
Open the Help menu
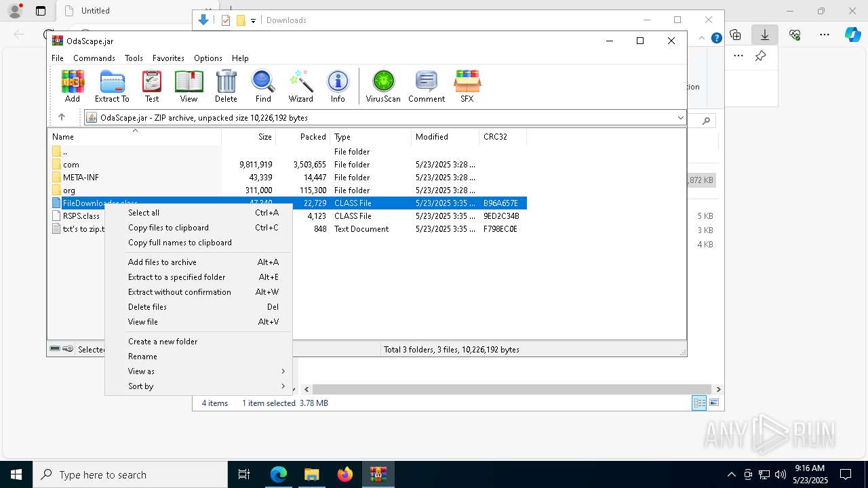240,58
